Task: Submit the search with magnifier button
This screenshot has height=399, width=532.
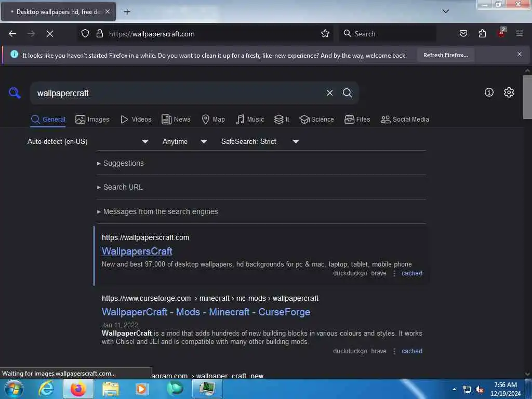Action: (x=347, y=93)
